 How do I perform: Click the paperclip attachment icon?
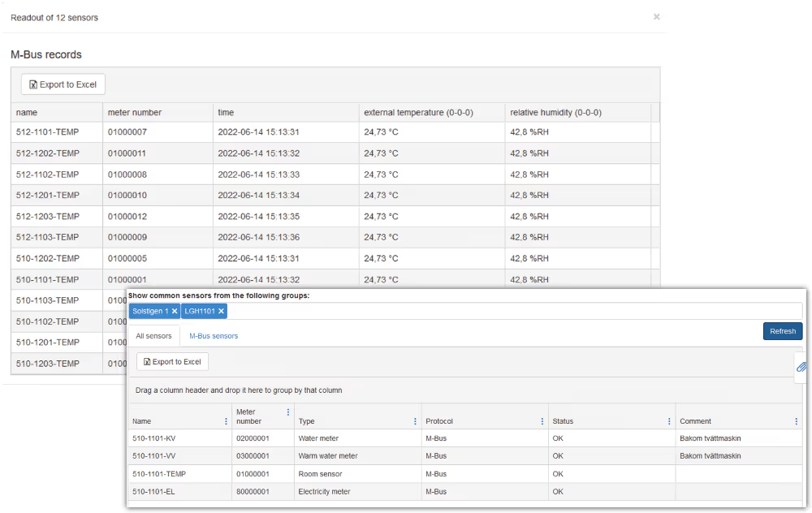pyautogui.click(x=801, y=367)
